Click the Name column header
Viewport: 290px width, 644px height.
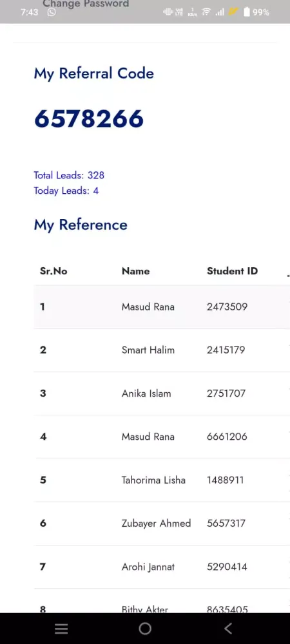click(x=135, y=271)
